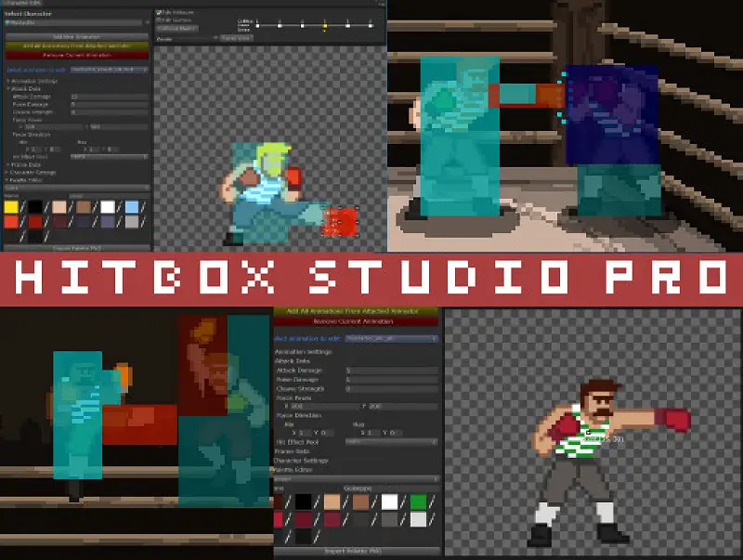Open the select-animation-to-edit dropdown in the upper editor
Image resolution: width=743 pixels, height=560 pixels.
pyautogui.click(x=110, y=70)
